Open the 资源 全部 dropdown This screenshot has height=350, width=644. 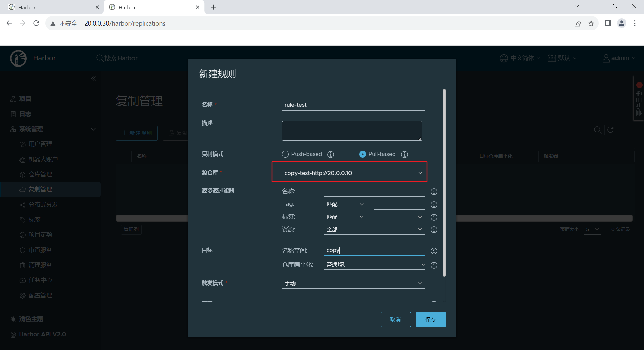[x=374, y=230]
